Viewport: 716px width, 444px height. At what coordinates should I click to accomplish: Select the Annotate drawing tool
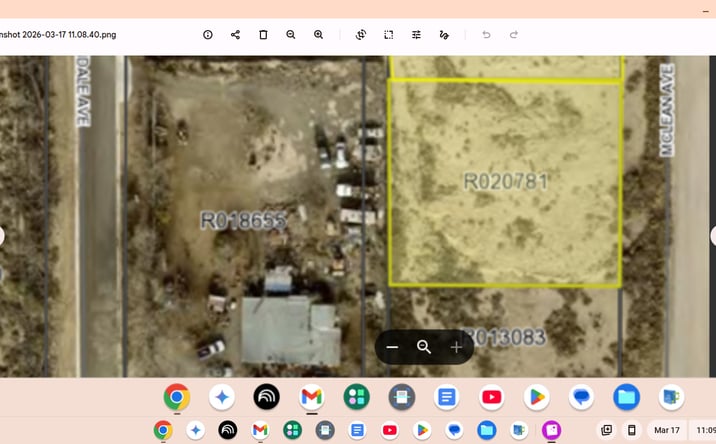pyautogui.click(x=444, y=35)
